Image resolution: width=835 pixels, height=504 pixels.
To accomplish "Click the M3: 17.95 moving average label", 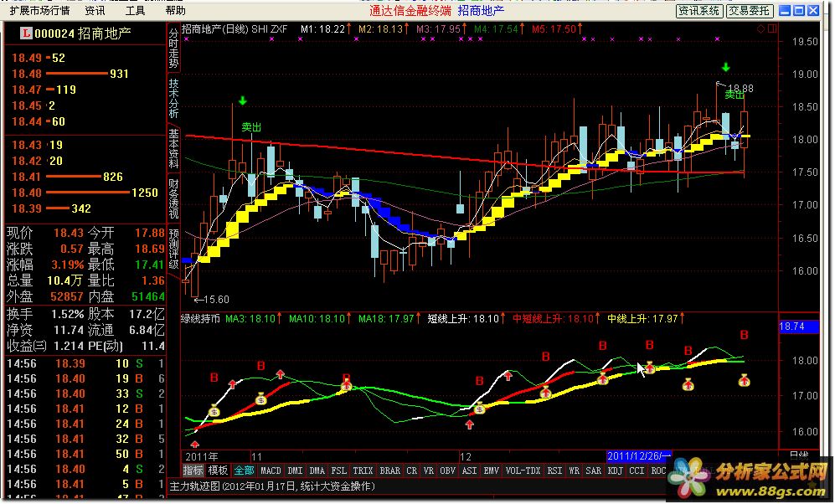I will tap(441, 28).
